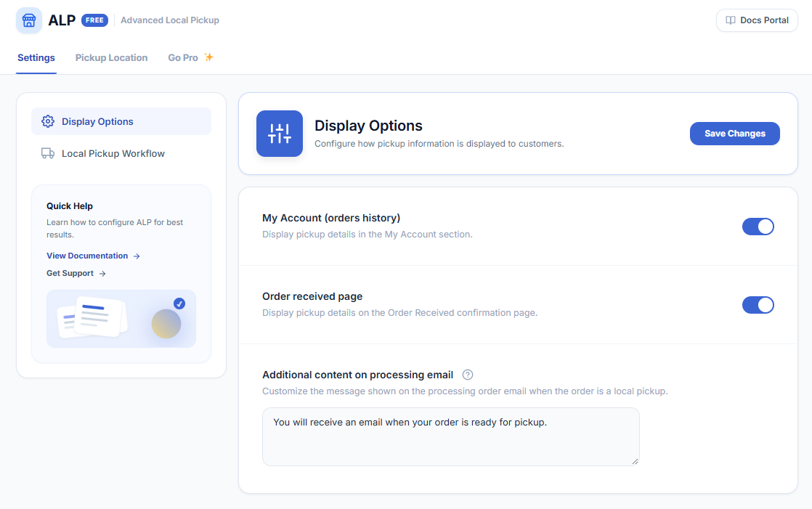812x509 pixels.
Task: Click the Display Options gear icon
Action: coord(48,121)
